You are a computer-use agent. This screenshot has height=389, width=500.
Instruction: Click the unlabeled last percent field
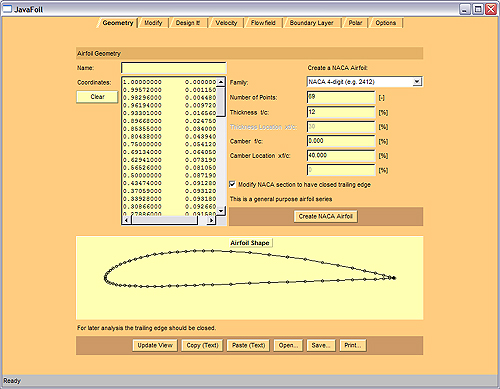341,170
